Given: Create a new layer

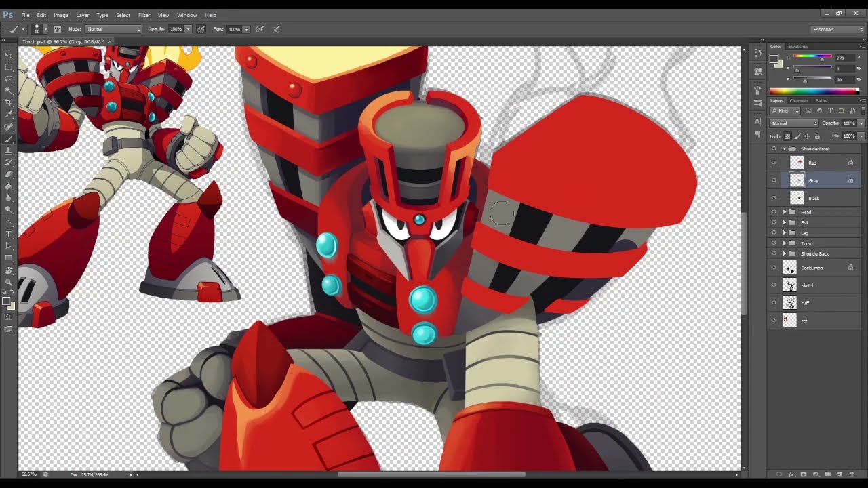Looking at the screenshot, I should tap(840, 474).
